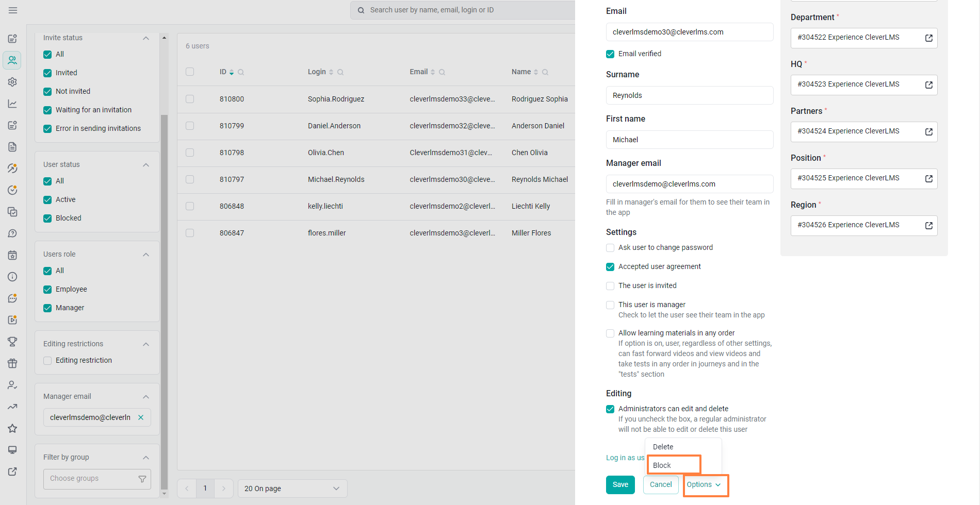Open the user checkmark icon in sidebar
The image size is (980, 505).
point(12,385)
